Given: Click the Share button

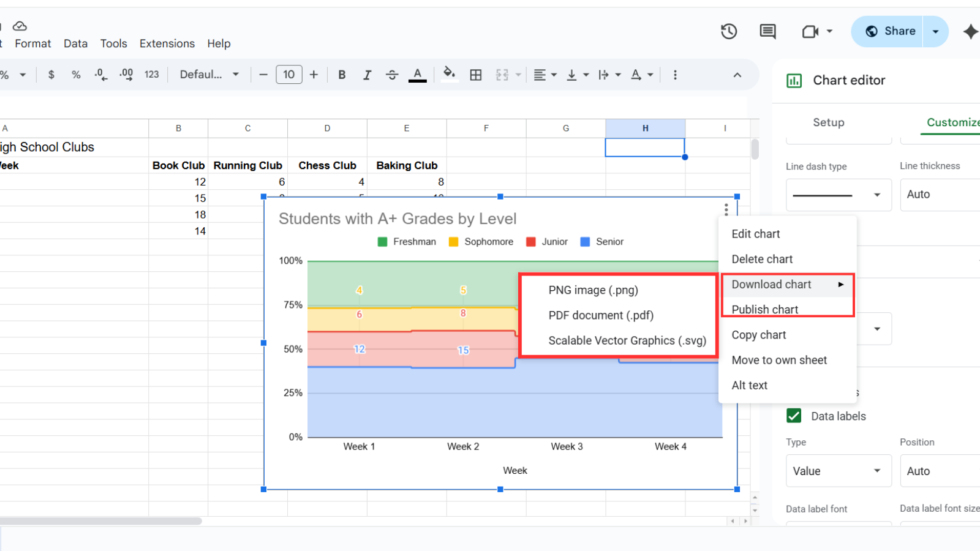Looking at the screenshot, I should 889,31.
